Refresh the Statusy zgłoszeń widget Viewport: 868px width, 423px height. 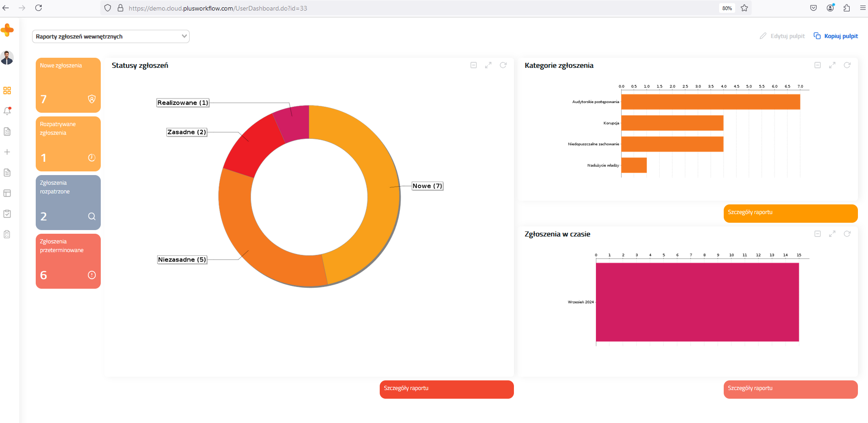tap(503, 66)
